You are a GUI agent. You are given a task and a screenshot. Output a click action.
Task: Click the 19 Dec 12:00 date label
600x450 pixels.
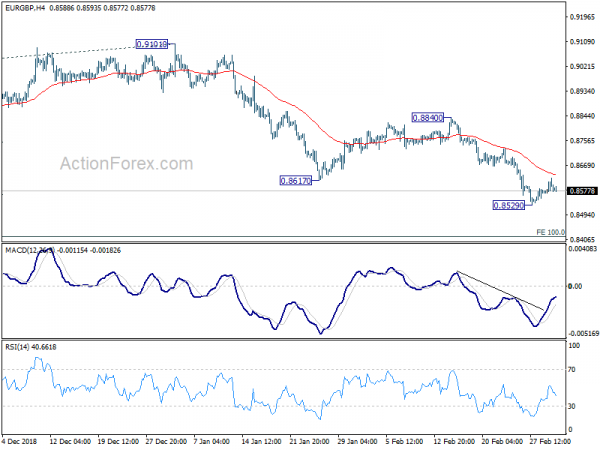(x=118, y=441)
